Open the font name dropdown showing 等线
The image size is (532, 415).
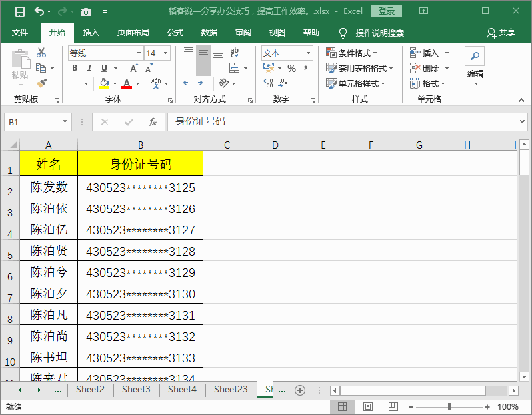(139, 53)
